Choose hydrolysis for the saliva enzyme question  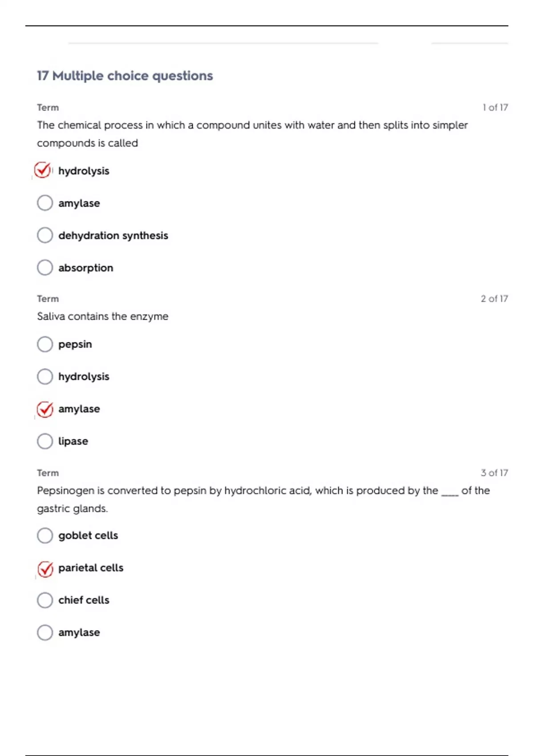coord(45,377)
